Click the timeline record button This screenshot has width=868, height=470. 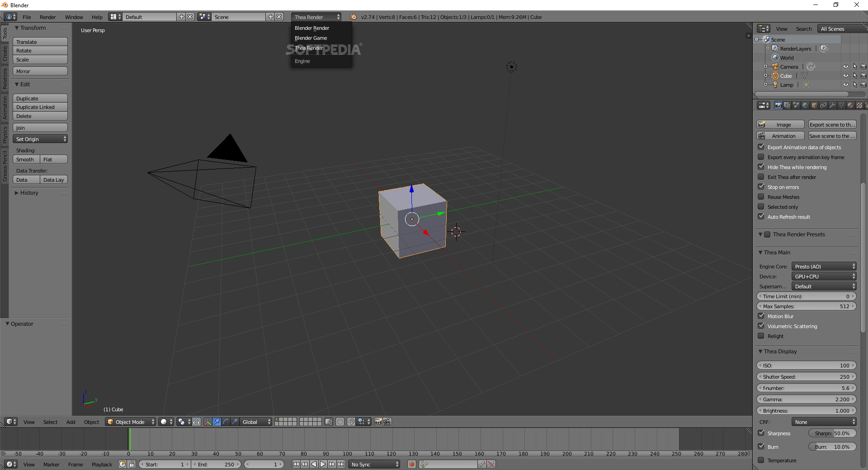pyautogui.click(x=411, y=464)
